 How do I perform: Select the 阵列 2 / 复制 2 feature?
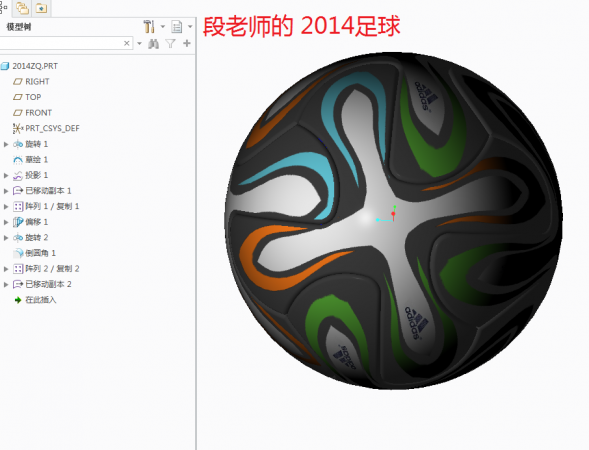coord(52,269)
